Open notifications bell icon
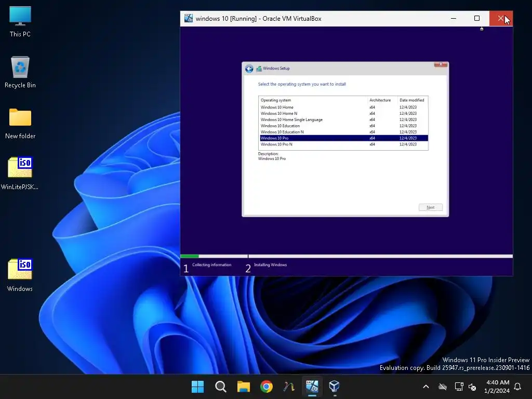The width and height of the screenshot is (532, 399). [518, 387]
